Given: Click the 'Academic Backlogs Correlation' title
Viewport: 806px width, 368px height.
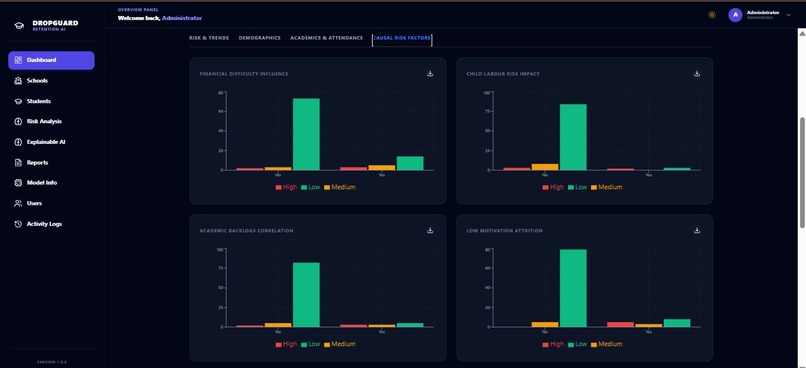Looking at the screenshot, I should point(246,231).
